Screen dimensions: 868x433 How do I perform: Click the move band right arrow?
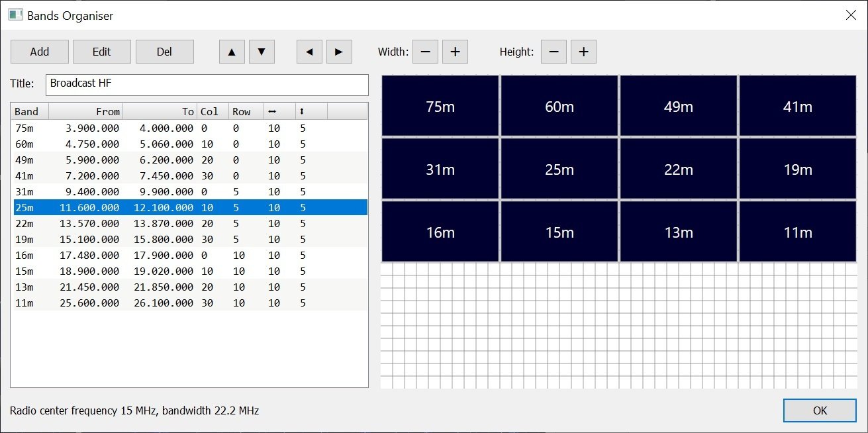[339, 51]
